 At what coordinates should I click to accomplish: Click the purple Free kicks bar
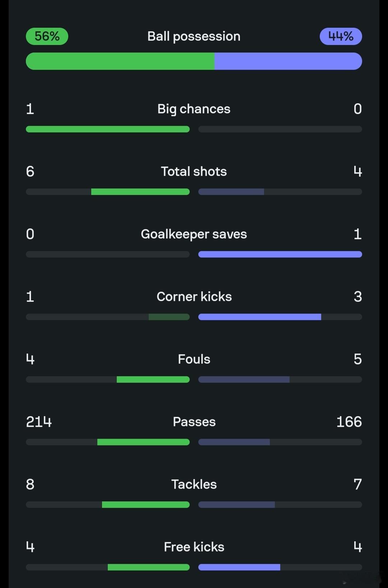239,567
